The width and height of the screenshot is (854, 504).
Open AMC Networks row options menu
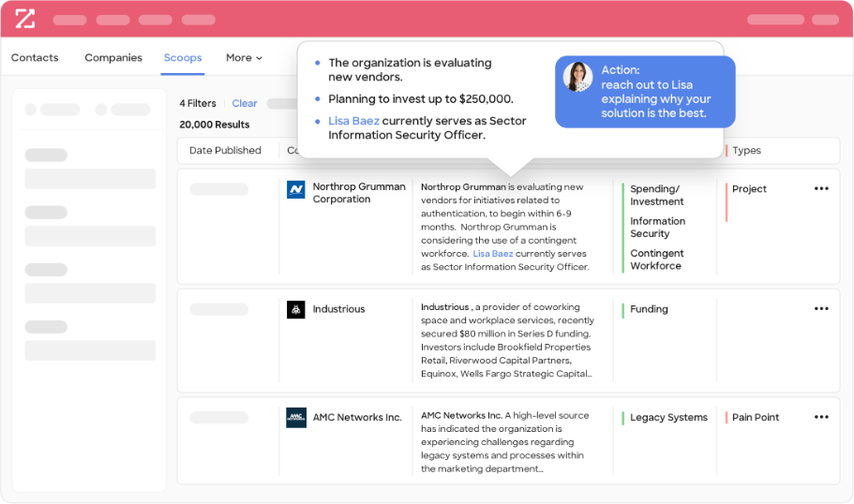[821, 417]
